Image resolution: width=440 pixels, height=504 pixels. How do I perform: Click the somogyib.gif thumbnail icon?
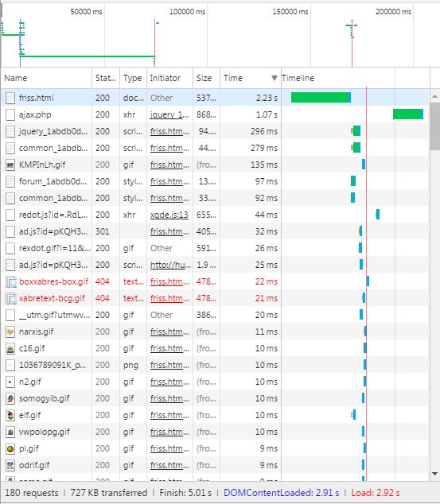pos(10,398)
